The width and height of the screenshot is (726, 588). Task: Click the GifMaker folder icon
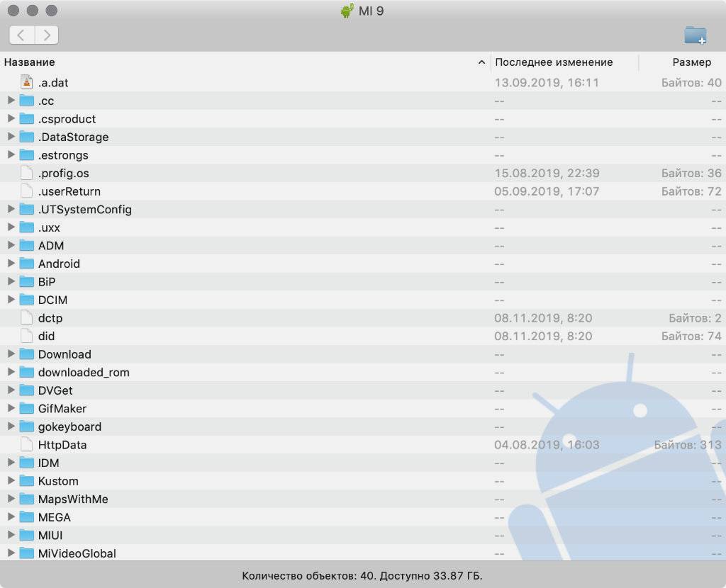click(27, 409)
